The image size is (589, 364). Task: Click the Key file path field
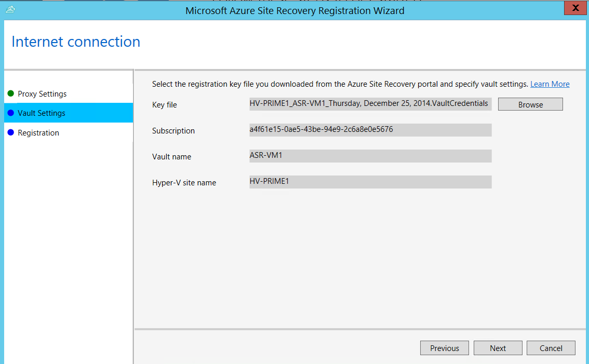click(x=370, y=104)
